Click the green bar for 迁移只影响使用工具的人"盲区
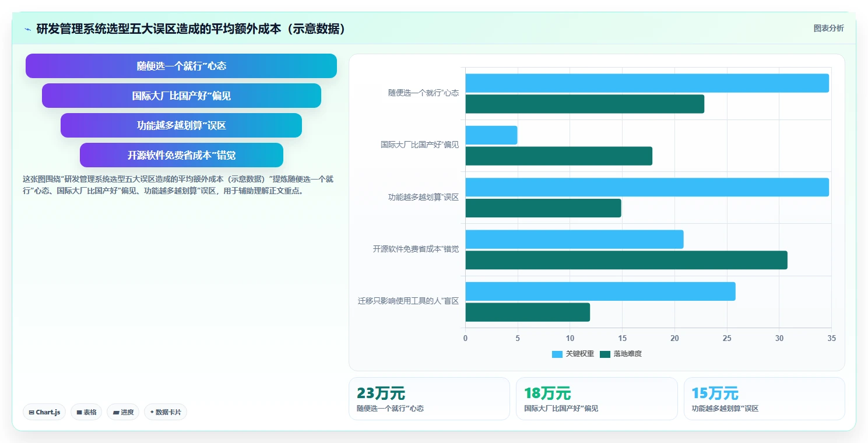 (x=528, y=312)
